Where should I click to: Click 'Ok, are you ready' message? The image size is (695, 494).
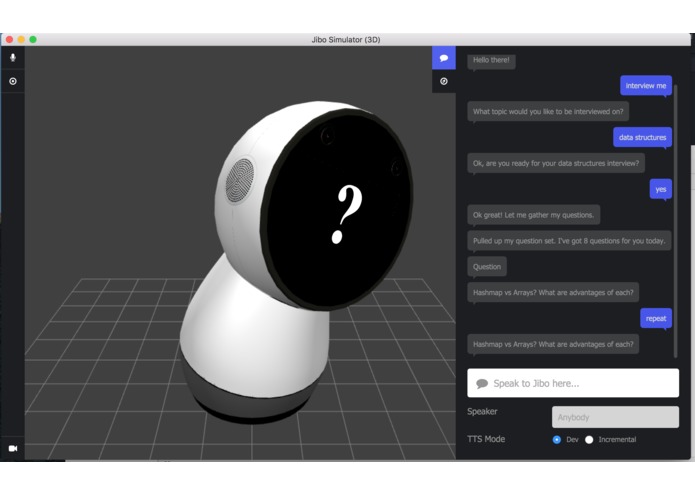pyautogui.click(x=556, y=163)
